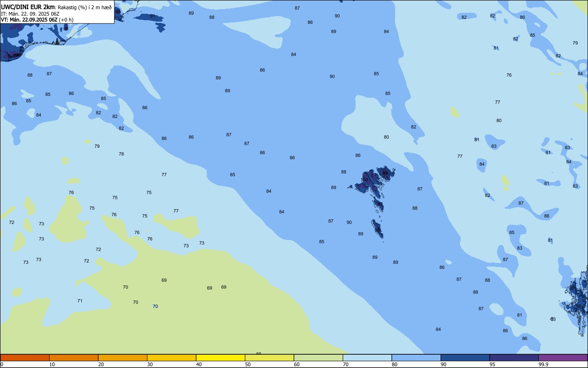Select the '50' legend tick label
Viewport: 588px width, 368px height.
tap(248, 364)
